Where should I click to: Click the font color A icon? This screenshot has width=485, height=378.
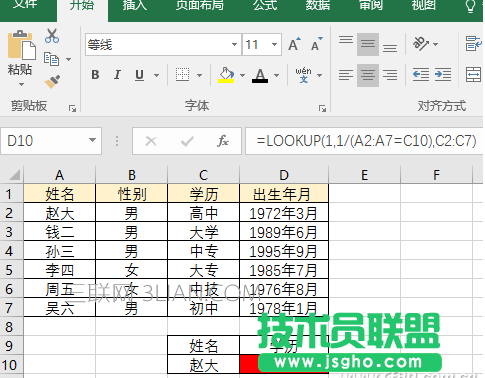260,75
